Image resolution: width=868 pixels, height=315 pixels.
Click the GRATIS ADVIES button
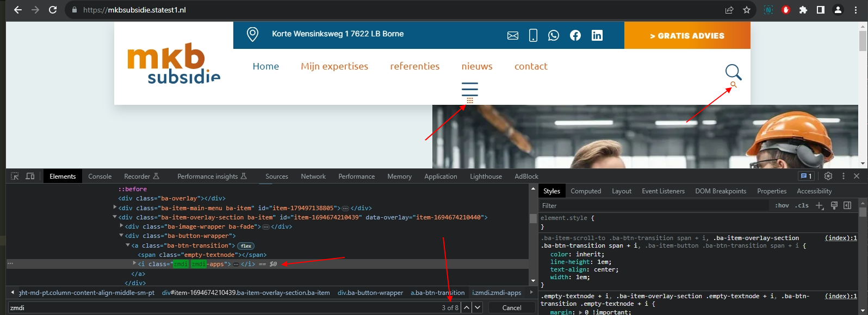tap(687, 35)
